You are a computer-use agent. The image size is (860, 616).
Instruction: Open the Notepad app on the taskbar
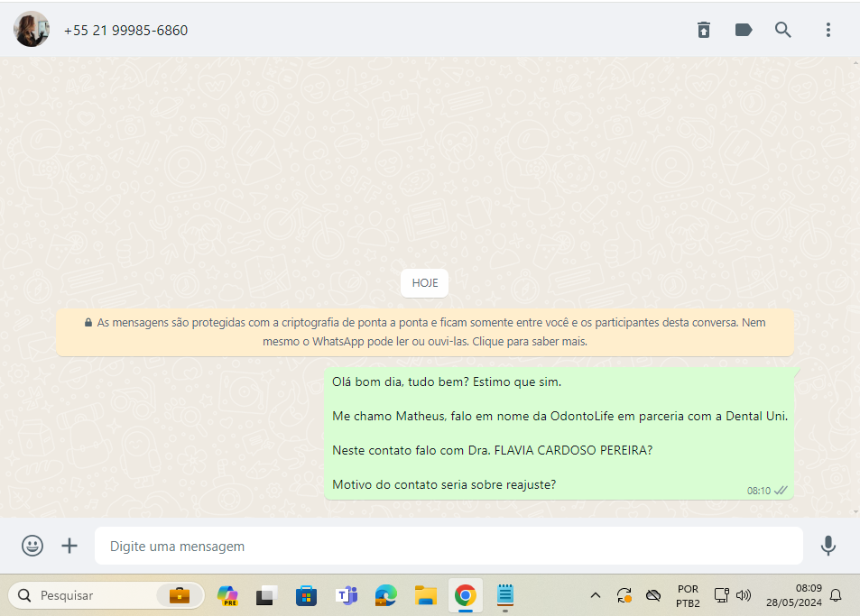(505, 595)
